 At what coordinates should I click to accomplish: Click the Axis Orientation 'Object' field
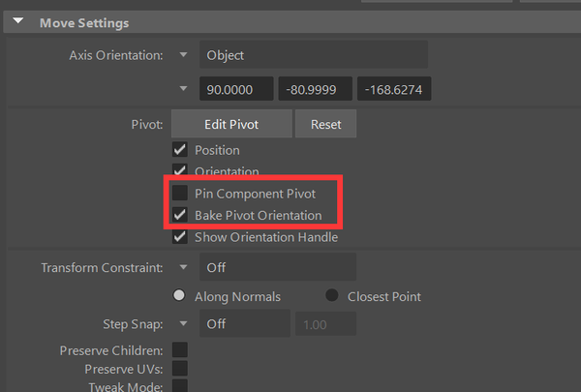click(x=313, y=55)
